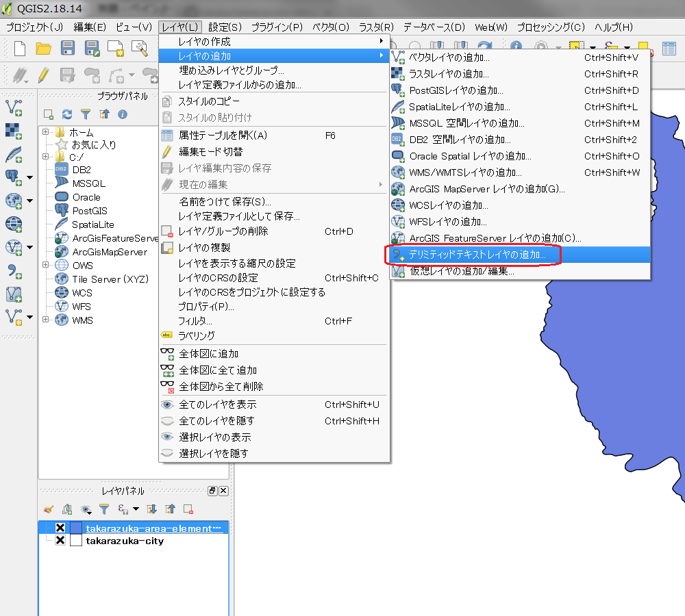Choose スタイルのコピー menu entry

274,101
